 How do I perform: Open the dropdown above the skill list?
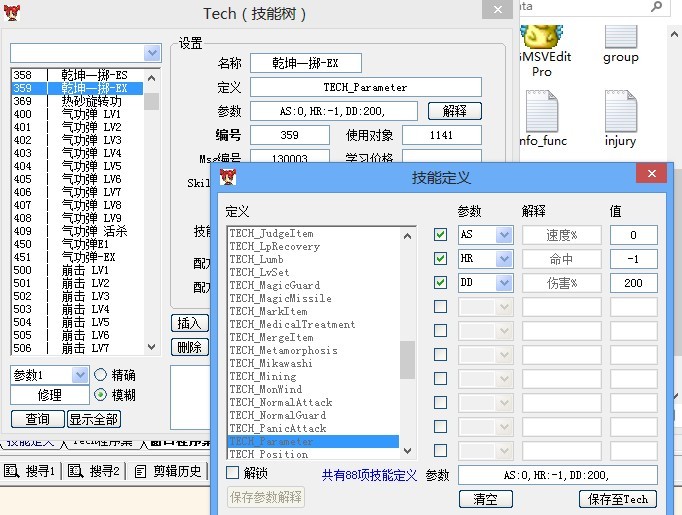pyautogui.click(x=151, y=53)
